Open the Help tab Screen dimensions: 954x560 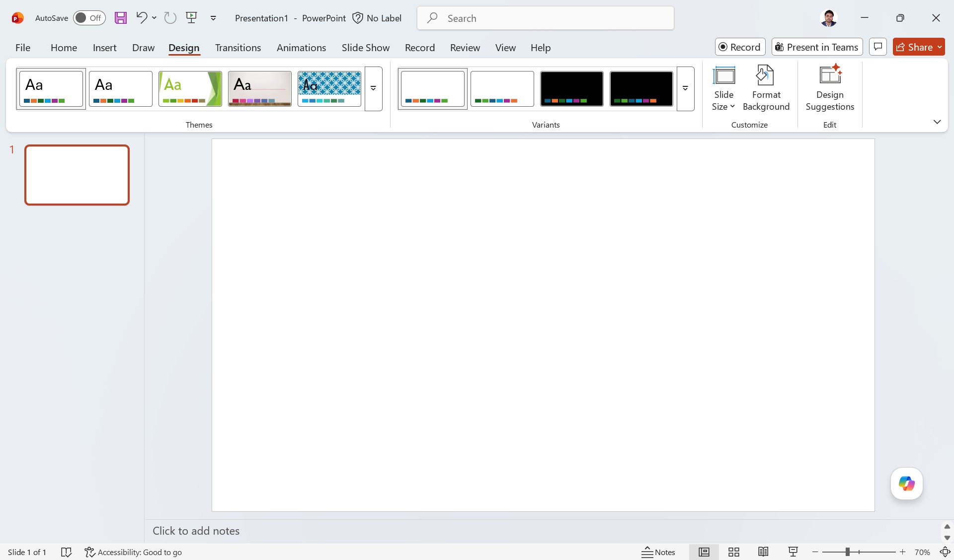point(541,48)
